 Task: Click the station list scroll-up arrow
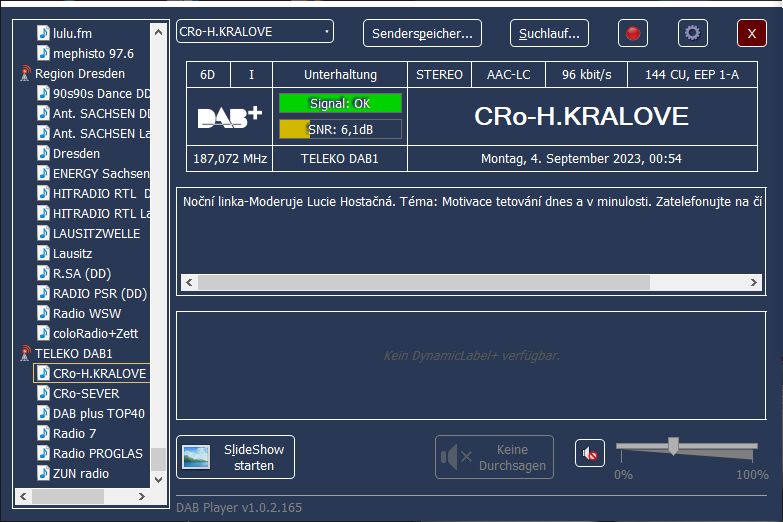[158, 32]
